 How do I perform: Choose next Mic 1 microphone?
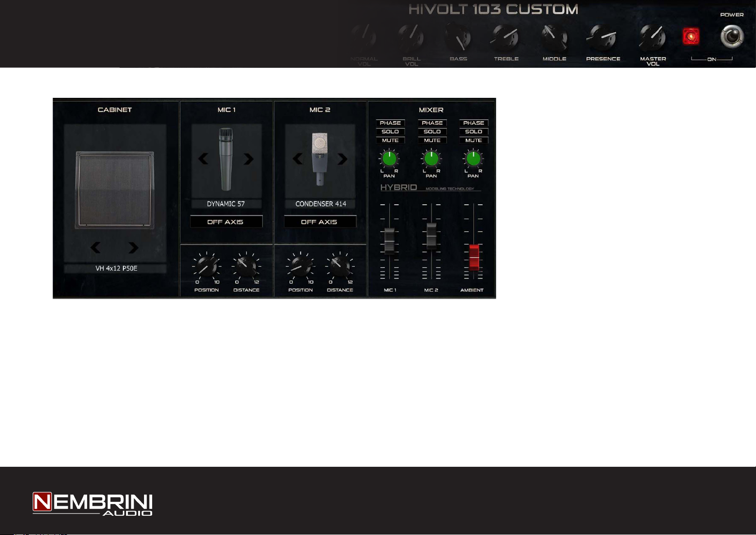[249, 159]
